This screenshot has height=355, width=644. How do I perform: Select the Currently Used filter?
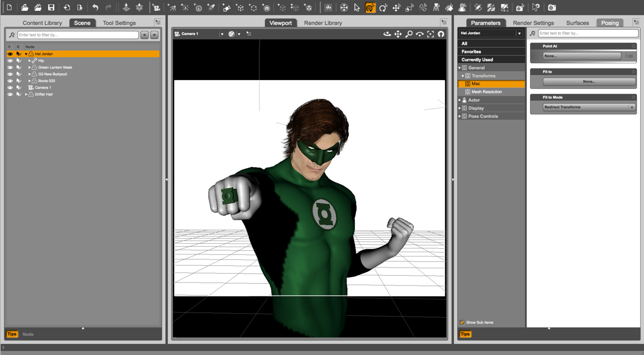click(x=491, y=60)
